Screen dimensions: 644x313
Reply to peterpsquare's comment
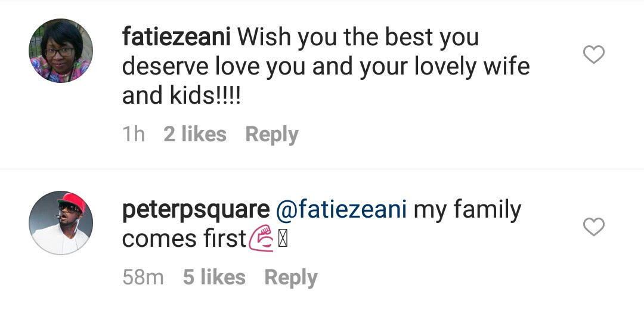(291, 278)
